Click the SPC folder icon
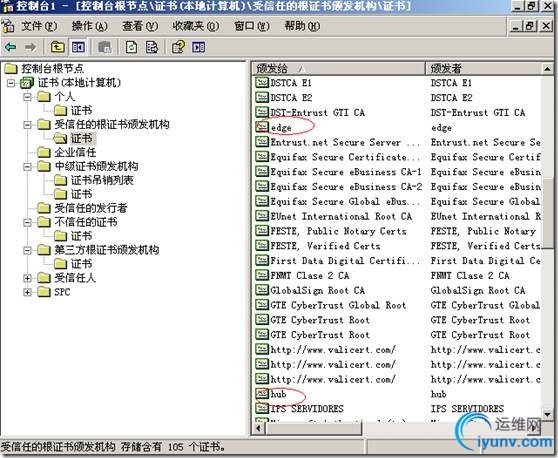558x458 pixels. point(44,292)
